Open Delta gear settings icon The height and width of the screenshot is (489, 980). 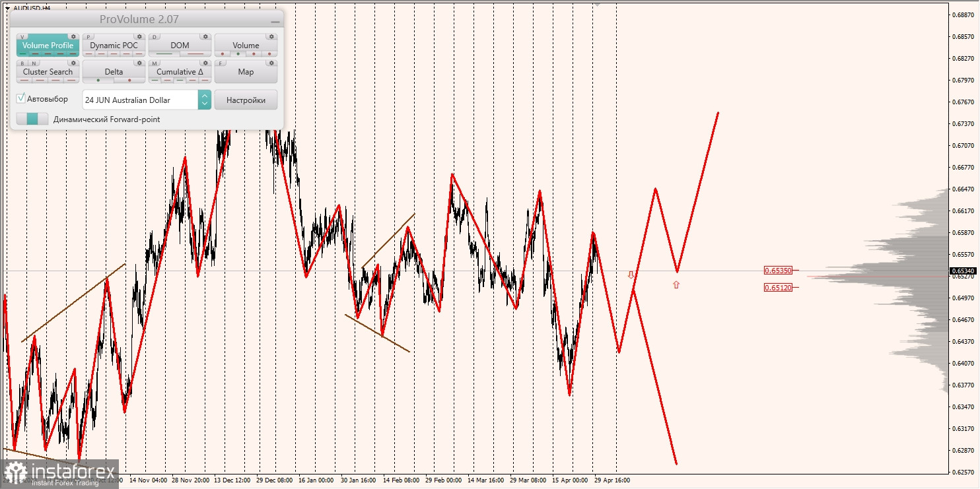click(139, 63)
